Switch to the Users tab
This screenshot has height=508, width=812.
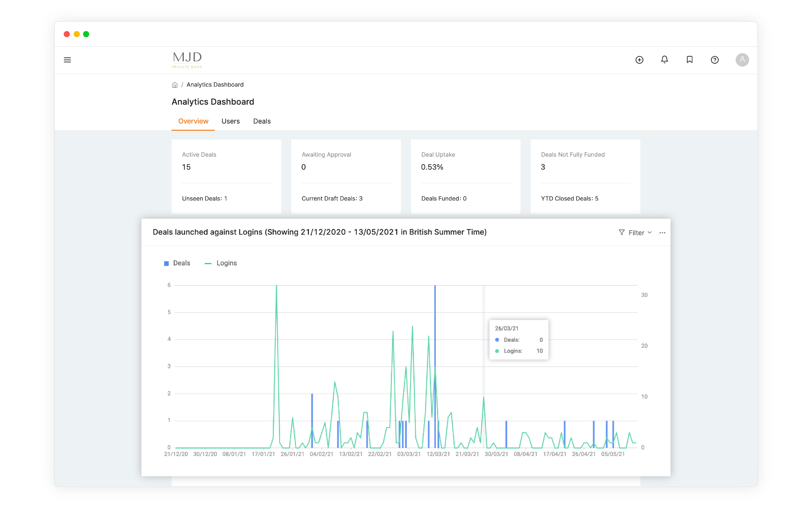coord(231,121)
